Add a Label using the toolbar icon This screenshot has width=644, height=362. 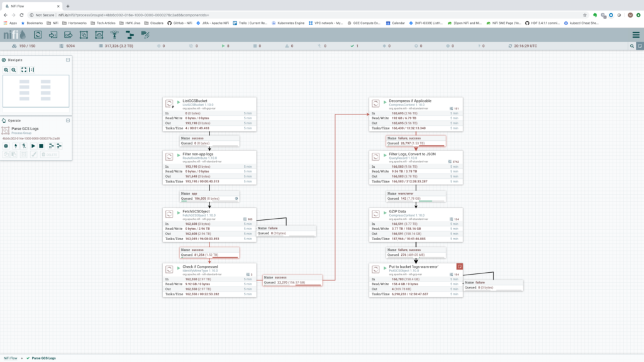pyautogui.click(x=145, y=35)
